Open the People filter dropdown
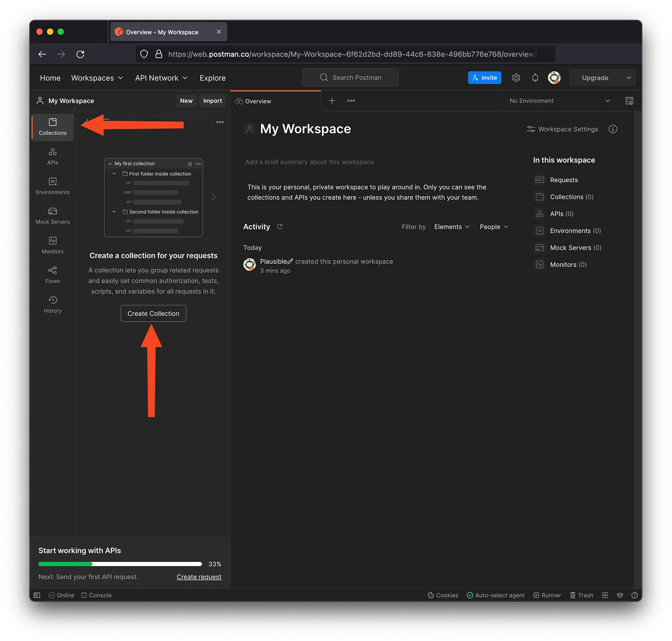 (494, 227)
